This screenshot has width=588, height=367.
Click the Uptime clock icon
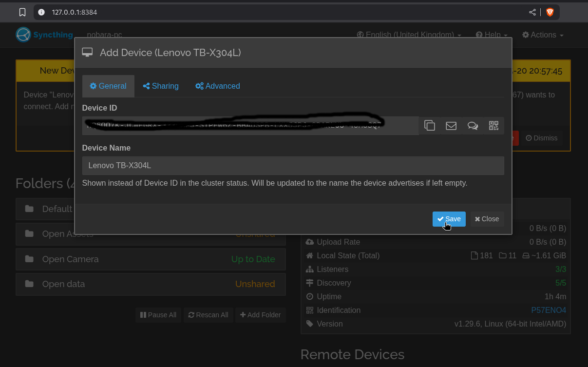[309, 296]
